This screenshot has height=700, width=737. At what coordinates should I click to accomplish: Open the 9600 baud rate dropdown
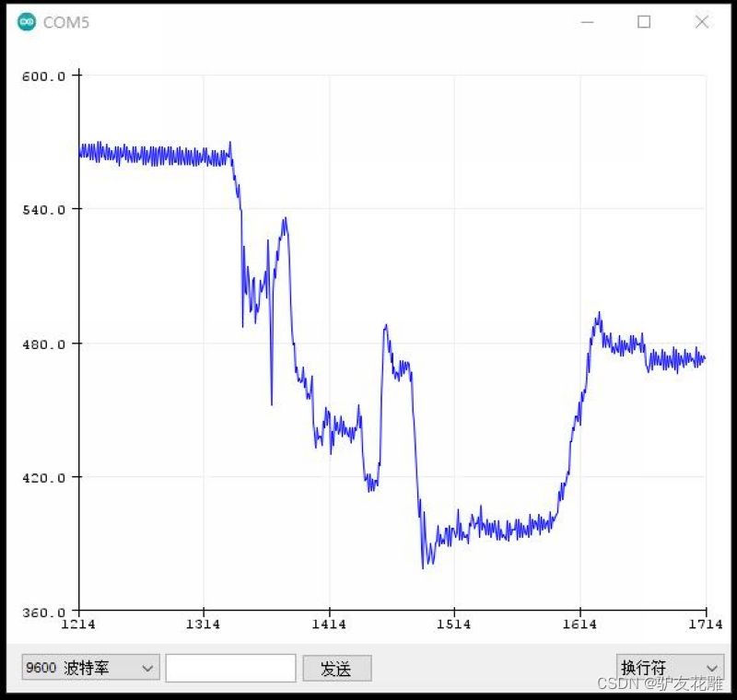(90, 667)
